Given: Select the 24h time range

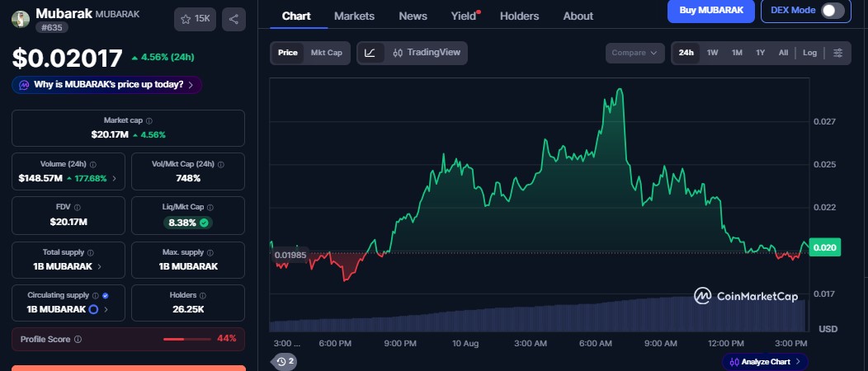Looking at the screenshot, I should pyautogui.click(x=686, y=53).
